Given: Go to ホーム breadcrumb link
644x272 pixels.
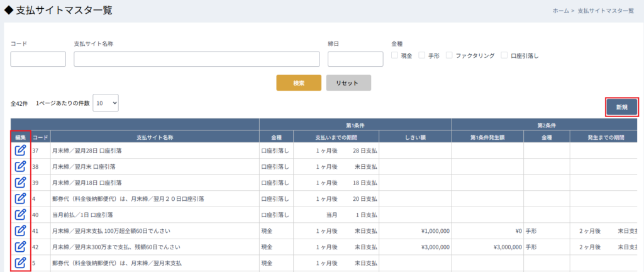Looking at the screenshot, I should pyautogui.click(x=543, y=11).
